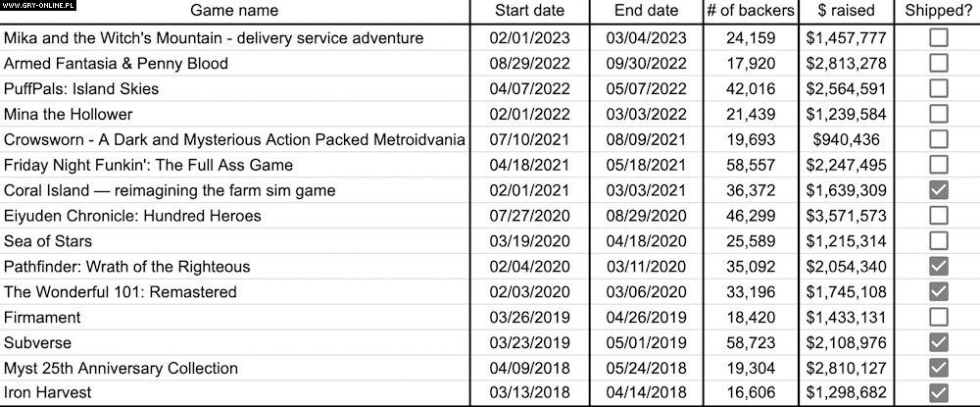This screenshot has height=407, width=980.
Task: Tick the Shipped checkbox for PuffPals: Island Skies
Action: 939,89
